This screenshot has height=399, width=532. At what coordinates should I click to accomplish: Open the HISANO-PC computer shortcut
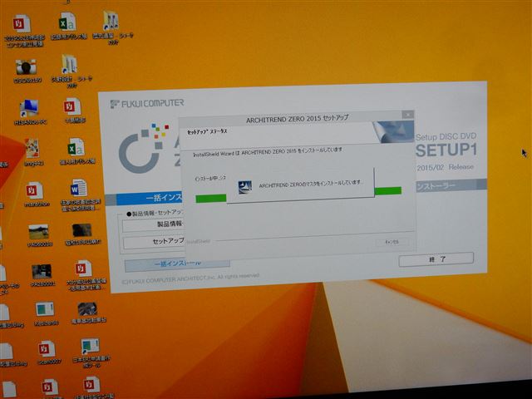(x=29, y=108)
